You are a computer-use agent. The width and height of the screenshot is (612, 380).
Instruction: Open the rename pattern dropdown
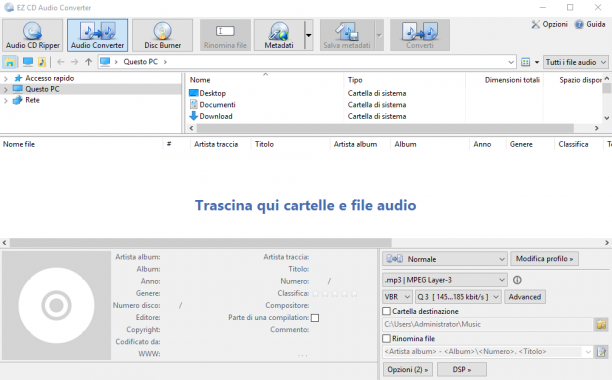[x=588, y=352]
